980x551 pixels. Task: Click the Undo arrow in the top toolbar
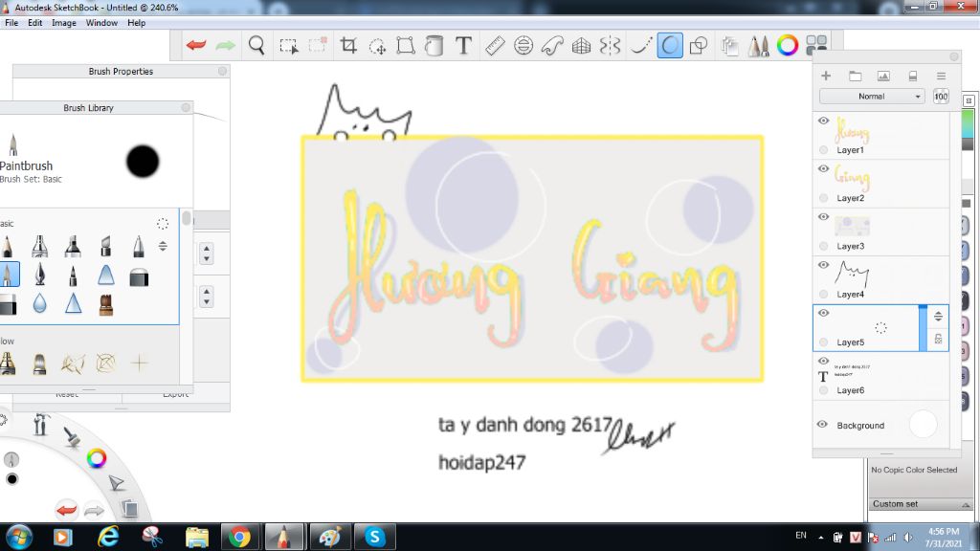pos(196,45)
